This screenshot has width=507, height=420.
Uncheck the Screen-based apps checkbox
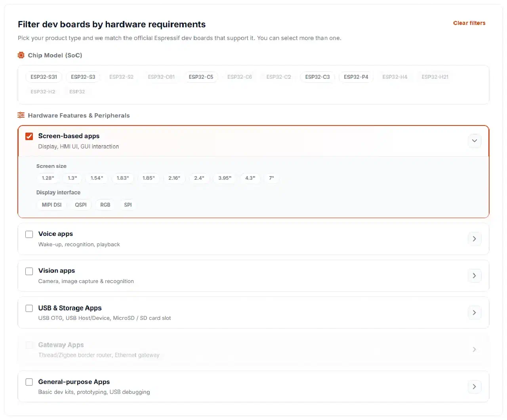(x=29, y=137)
